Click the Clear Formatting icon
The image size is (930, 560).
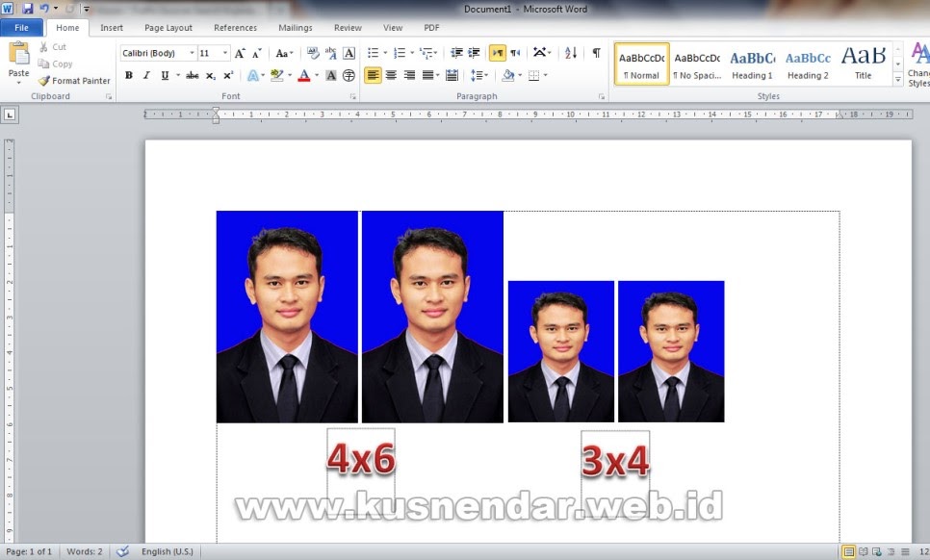pyautogui.click(x=313, y=53)
